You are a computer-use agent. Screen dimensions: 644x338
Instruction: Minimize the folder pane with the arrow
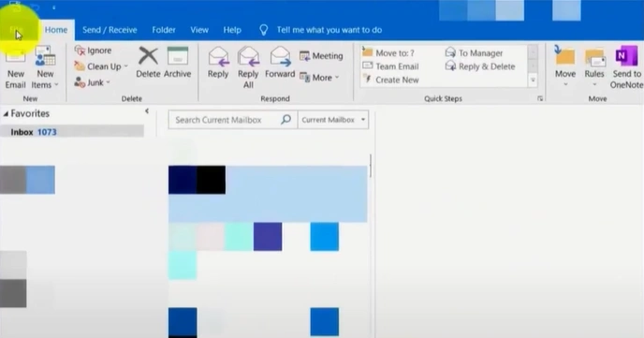[x=147, y=111]
